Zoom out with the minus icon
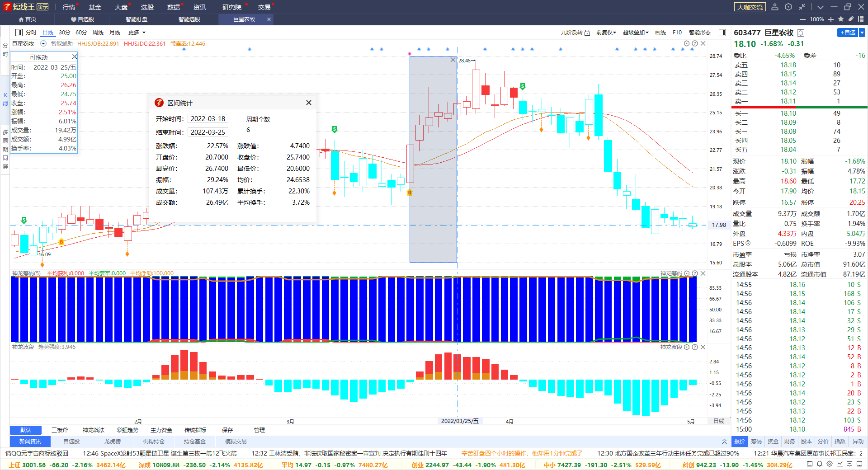The width and height of the screenshot is (868, 470). click(x=803, y=19)
